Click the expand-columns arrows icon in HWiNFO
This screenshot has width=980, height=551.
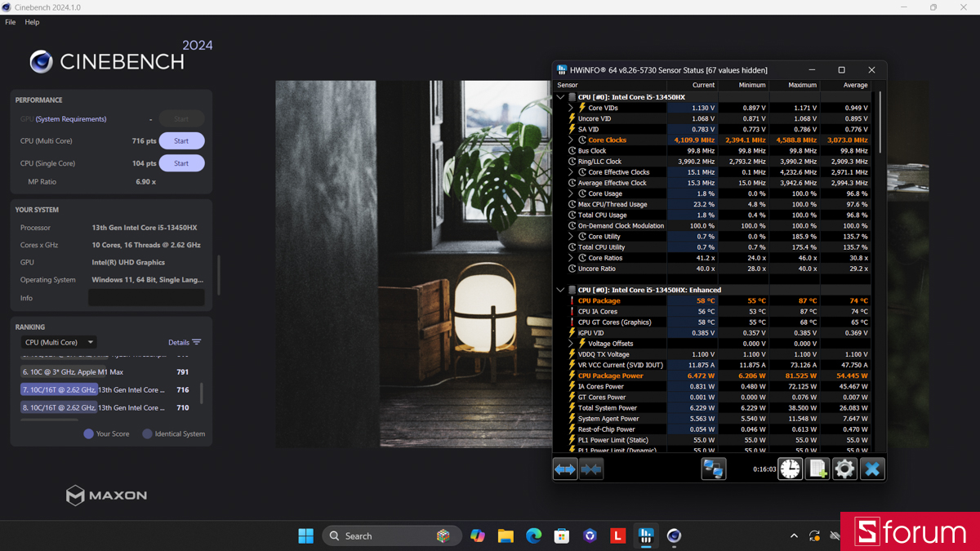point(565,469)
